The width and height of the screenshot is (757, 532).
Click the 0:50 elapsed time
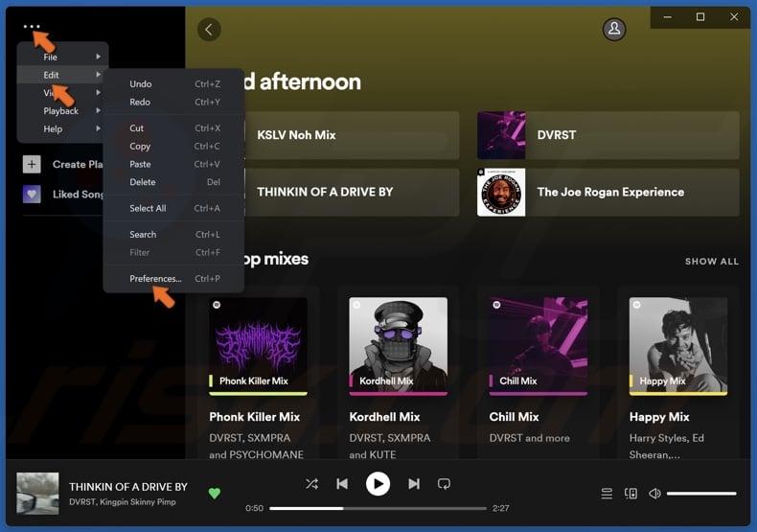(255, 508)
